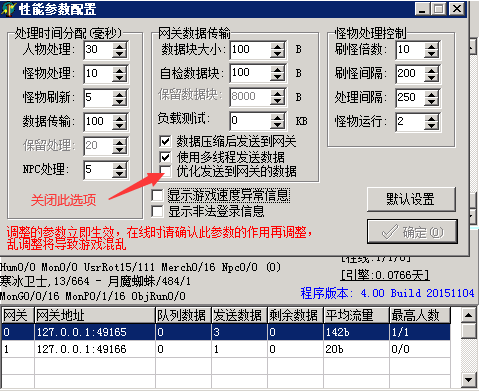Image resolution: width=479 pixels, height=391 pixels.
Task: Click the 默认设置 button
Action: pos(411,199)
